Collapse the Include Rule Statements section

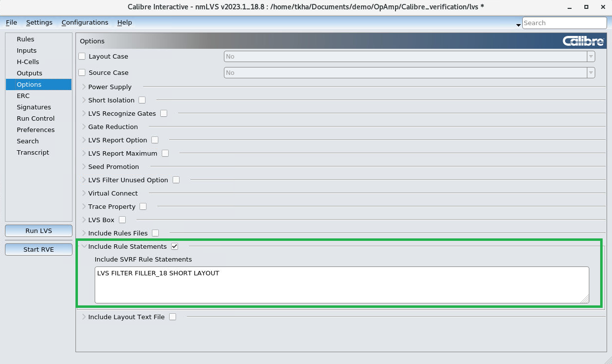84,246
